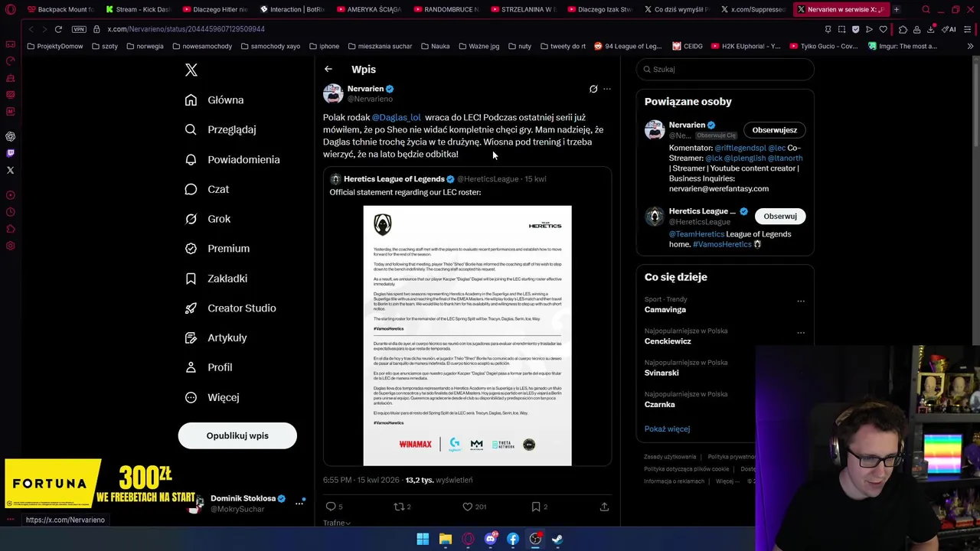
Task: Like the post with the heart icon
Action: (x=468, y=507)
